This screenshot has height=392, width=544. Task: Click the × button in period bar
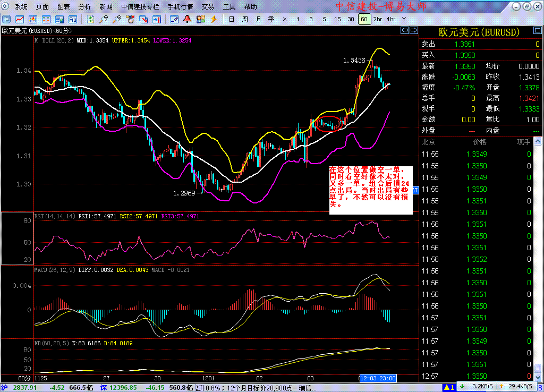[285, 20]
